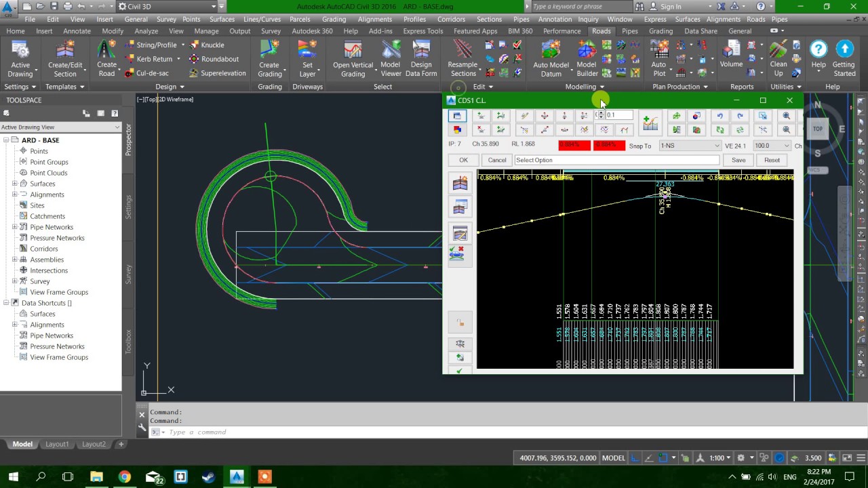The image size is (868, 488).
Task: Expand the Surfaces tree node
Action: (14, 184)
